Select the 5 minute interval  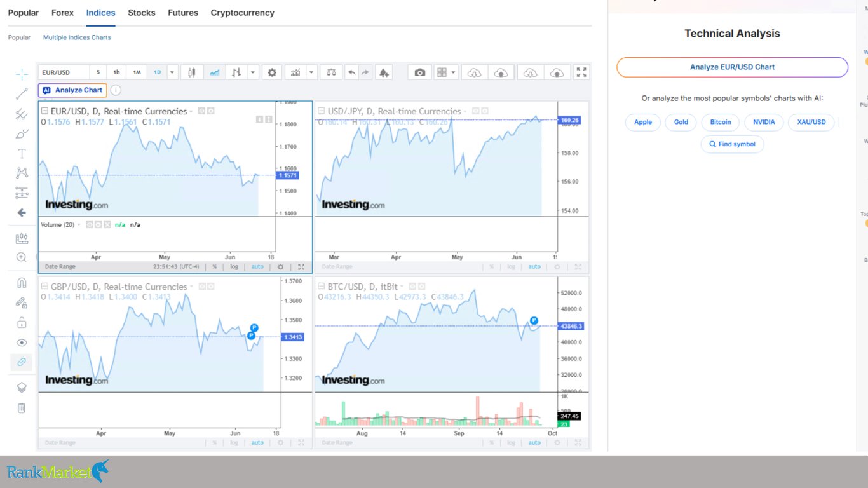(x=98, y=72)
